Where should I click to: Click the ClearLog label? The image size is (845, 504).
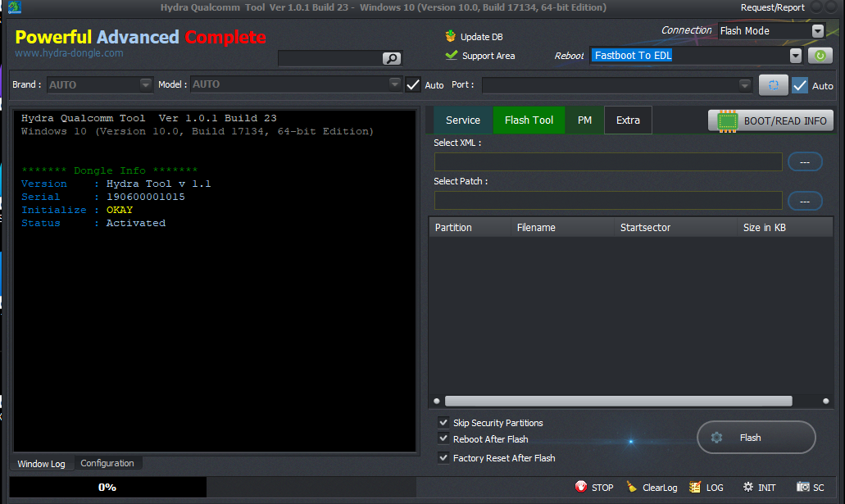pos(660,488)
